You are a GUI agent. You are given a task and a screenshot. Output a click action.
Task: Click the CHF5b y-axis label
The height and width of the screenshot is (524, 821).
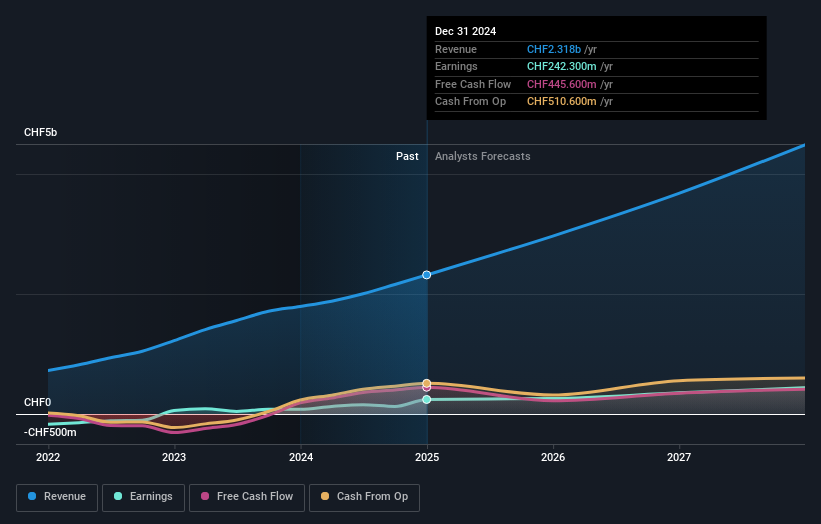tap(40, 132)
